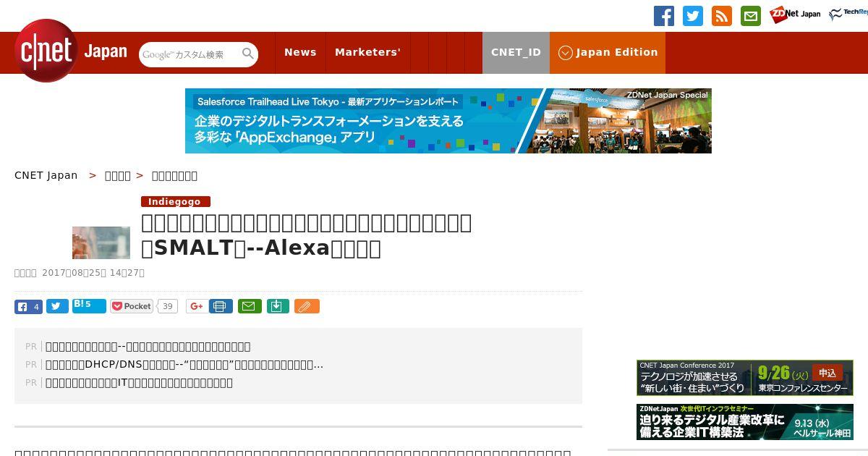Open the article thumbnail image
Screen dimensions: 868x456
[101, 242]
